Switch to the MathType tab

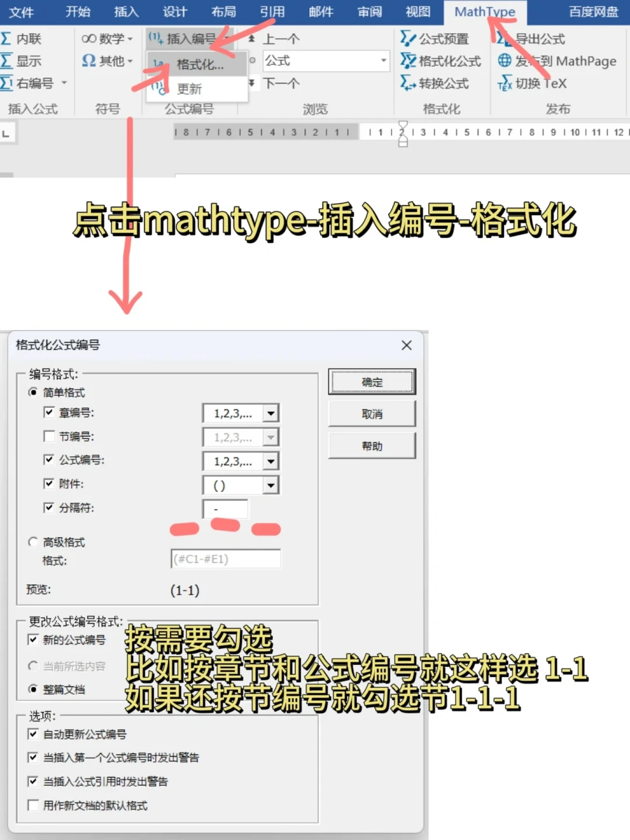485,12
